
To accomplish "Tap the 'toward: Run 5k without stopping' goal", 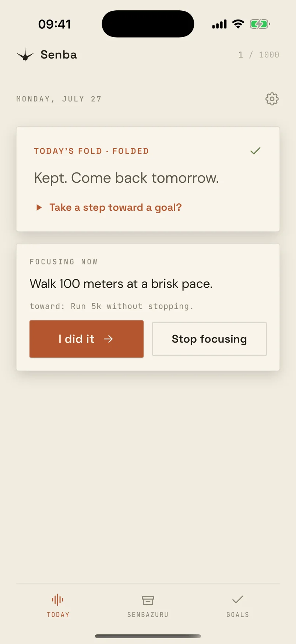I will tap(112, 306).
